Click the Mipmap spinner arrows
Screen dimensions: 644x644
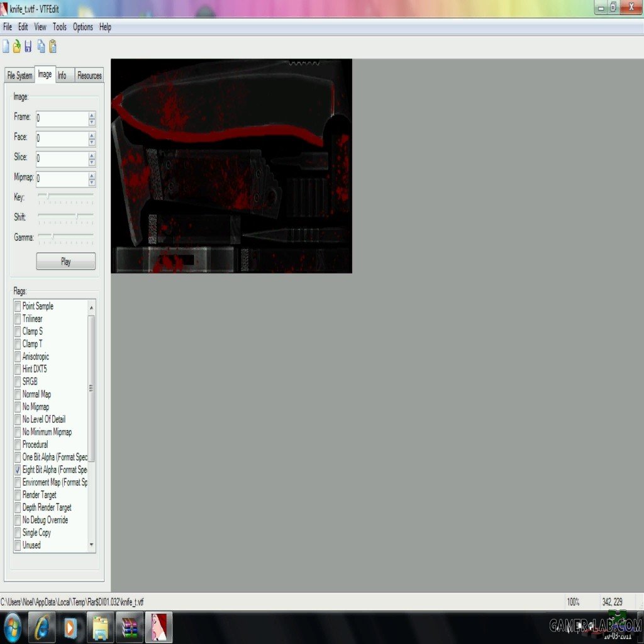click(x=92, y=179)
